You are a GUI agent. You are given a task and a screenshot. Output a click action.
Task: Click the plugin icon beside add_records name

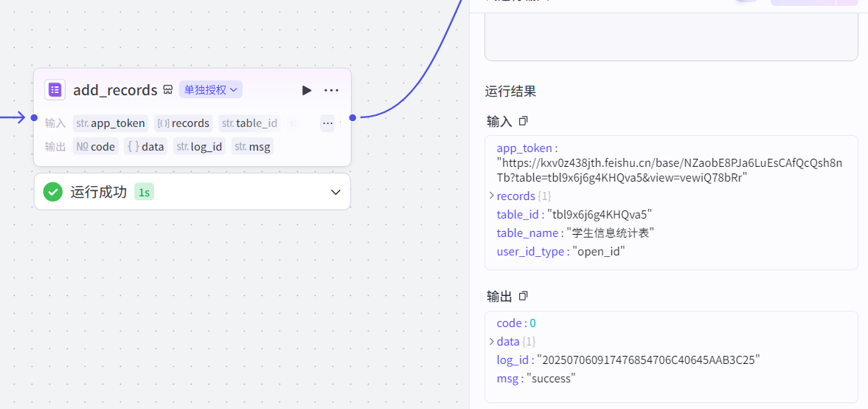pyautogui.click(x=168, y=90)
